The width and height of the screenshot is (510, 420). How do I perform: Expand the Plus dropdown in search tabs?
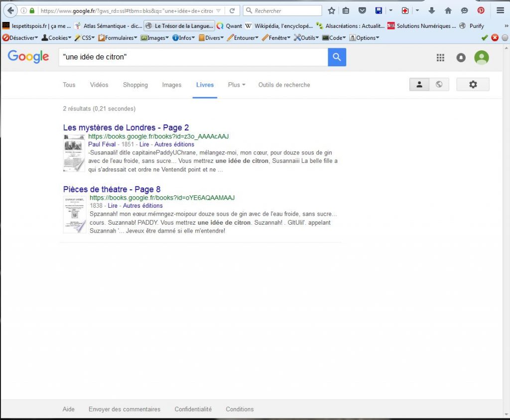[237, 85]
